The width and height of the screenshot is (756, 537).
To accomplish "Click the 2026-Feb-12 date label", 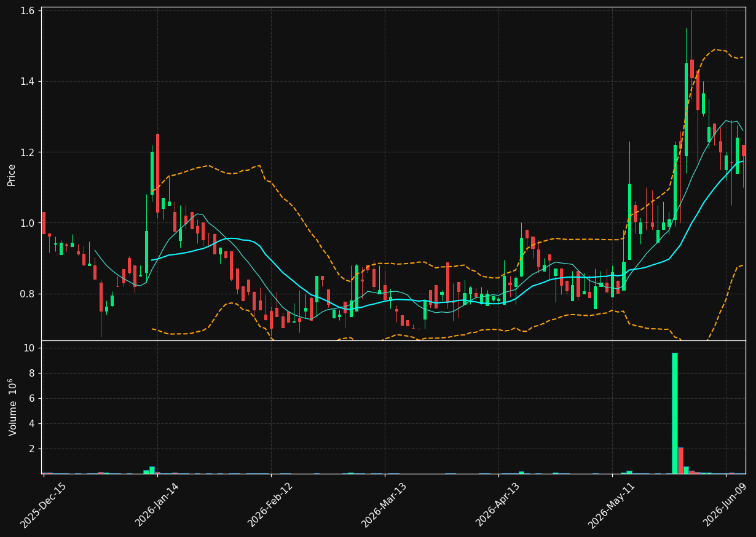I will point(270,505).
